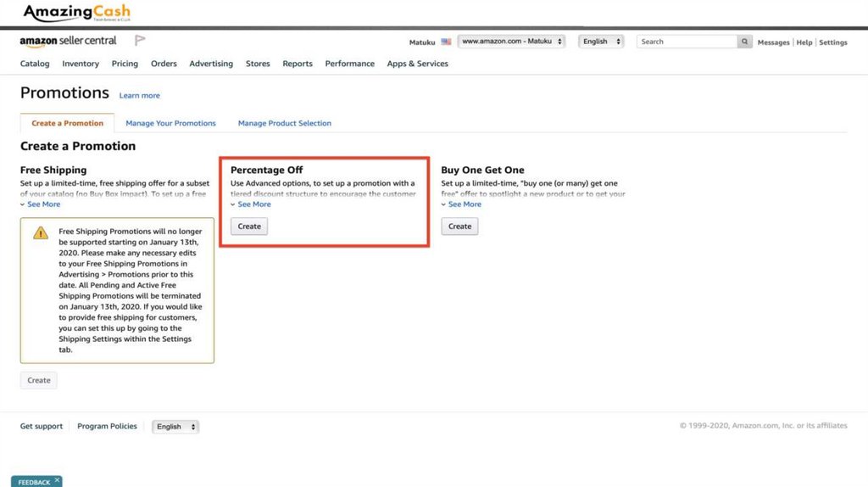Open the top English language dropdown

(x=601, y=42)
